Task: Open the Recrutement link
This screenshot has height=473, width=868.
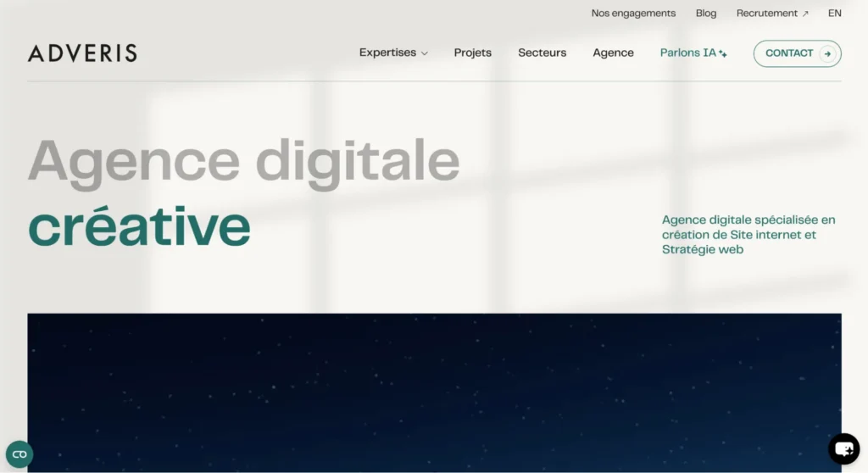Action: (x=772, y=14)
